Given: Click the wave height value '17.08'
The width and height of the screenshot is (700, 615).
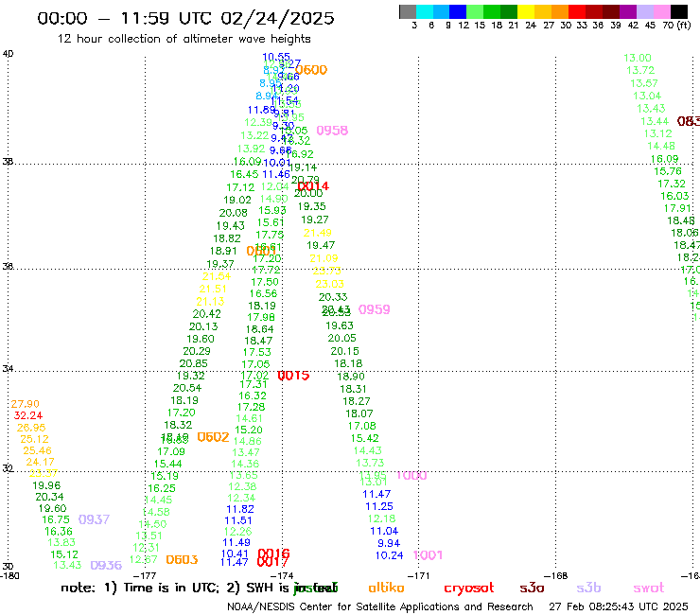Looking at the screenshot, I should (361, 426).
